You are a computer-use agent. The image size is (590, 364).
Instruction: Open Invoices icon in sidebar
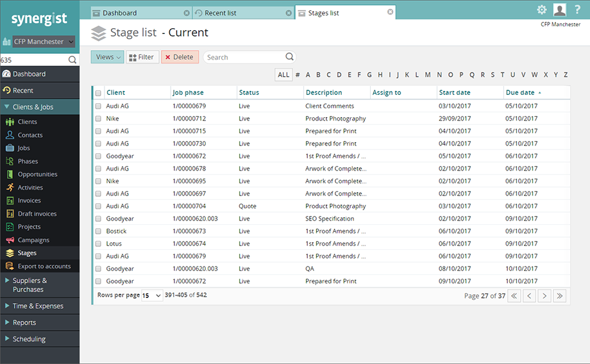click(x=10, y=201)
